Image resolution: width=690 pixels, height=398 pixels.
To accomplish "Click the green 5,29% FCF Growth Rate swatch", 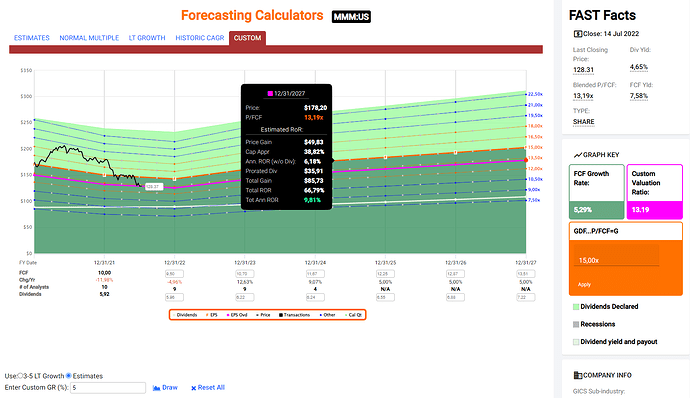I will 597,210.
